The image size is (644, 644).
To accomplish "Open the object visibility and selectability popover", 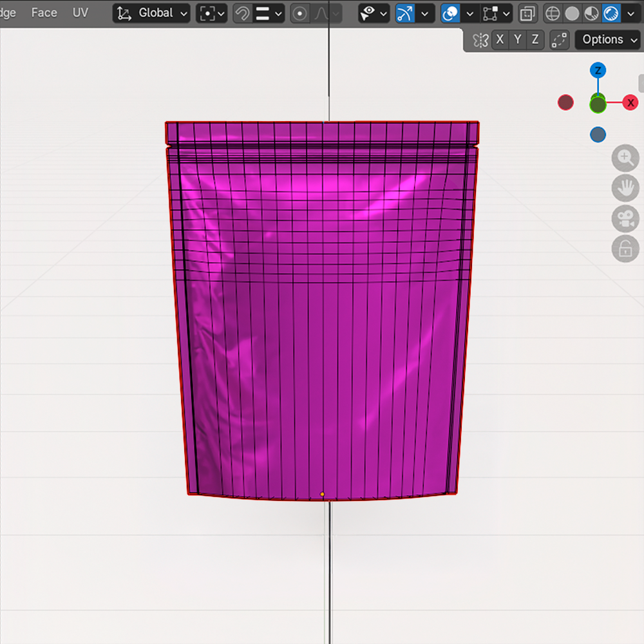I will [374, 14].
